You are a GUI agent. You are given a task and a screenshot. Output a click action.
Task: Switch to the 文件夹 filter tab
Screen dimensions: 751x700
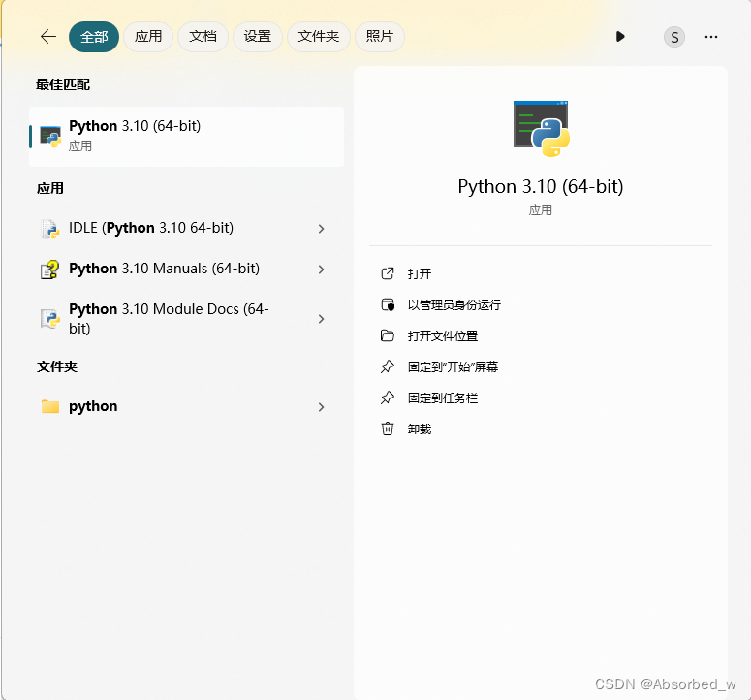coord(319,37)
